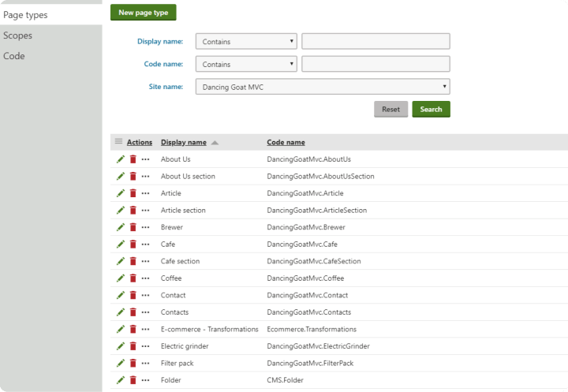Focus the Display name text field

coord(376,41)
